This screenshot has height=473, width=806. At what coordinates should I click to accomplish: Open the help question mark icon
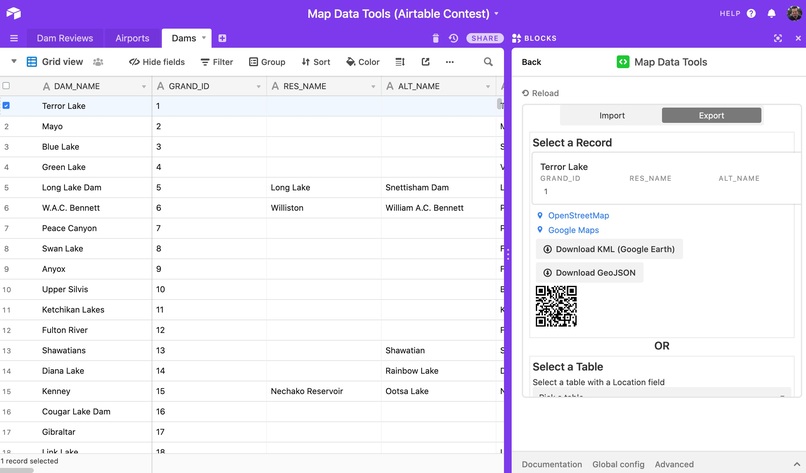(751, 13)
